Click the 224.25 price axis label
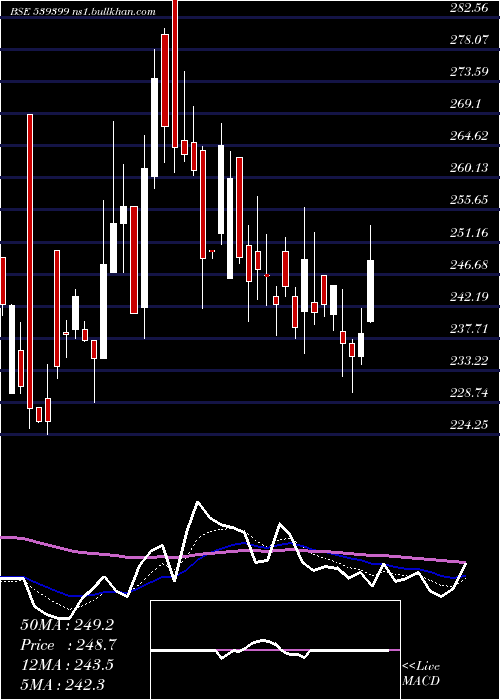 (x=469, y=425)
